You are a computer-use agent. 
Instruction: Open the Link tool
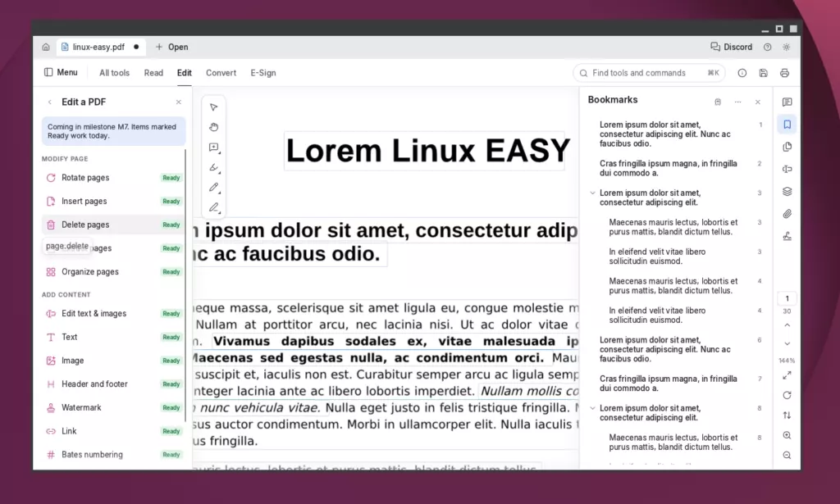113,431
